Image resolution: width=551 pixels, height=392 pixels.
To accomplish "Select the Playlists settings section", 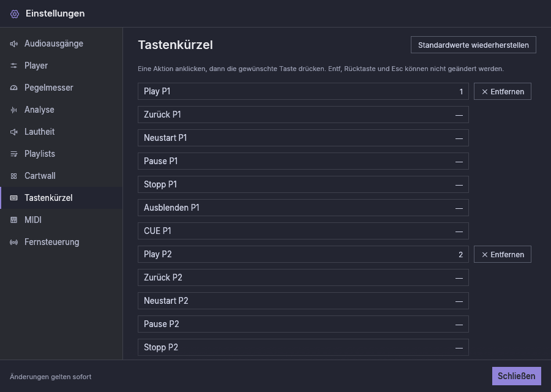I will (61, 154).
